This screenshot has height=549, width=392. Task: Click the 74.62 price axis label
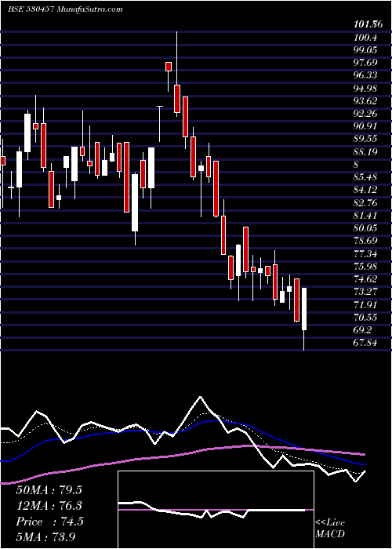pos(365,279)
